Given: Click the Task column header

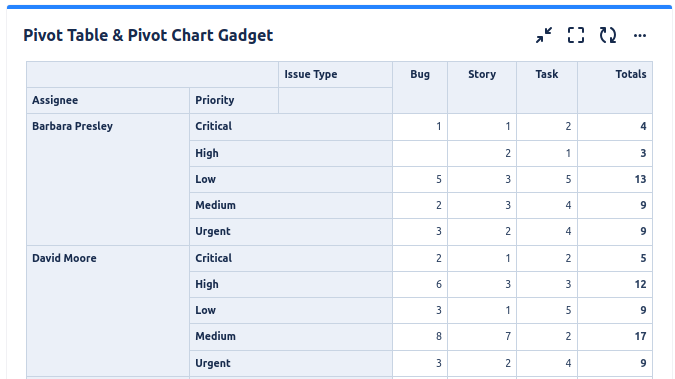Looking at the screenshot, I should coord(547,87).
